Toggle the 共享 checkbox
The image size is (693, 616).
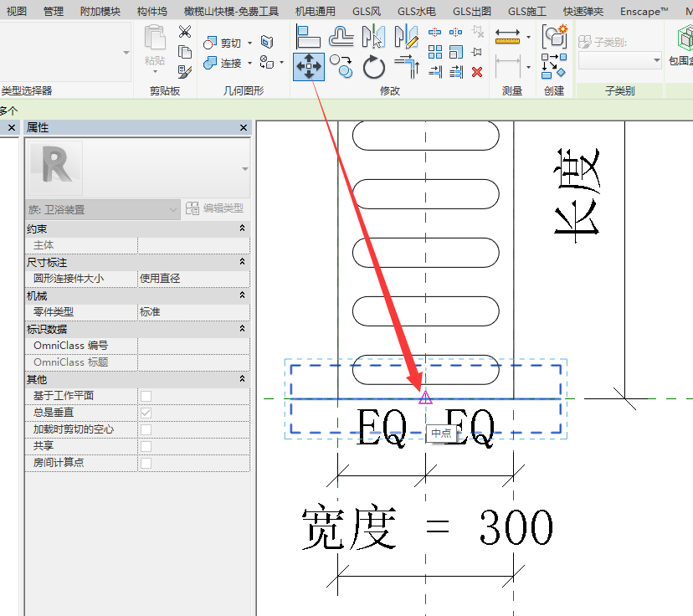pyautogui.click(x=146, y=446)
